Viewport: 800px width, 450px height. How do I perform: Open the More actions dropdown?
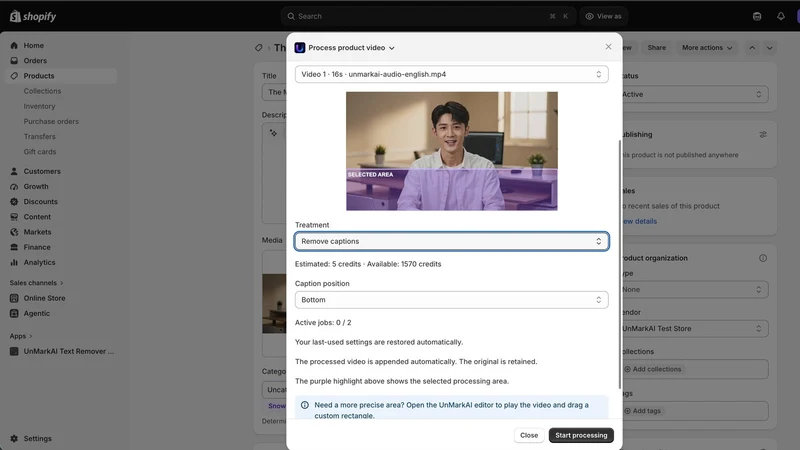[x=707, y=47]
